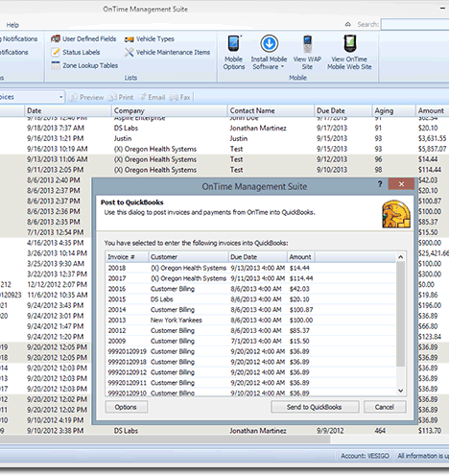The image size is (449, 476).
Task: Select invoice 20014 row in dialog
Action: [251, 310]
